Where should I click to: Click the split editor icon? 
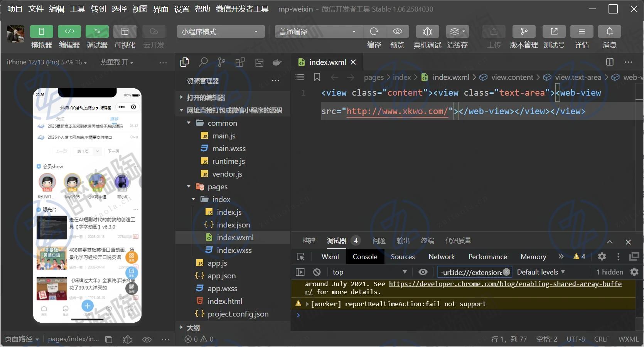[x=610, y=62]
